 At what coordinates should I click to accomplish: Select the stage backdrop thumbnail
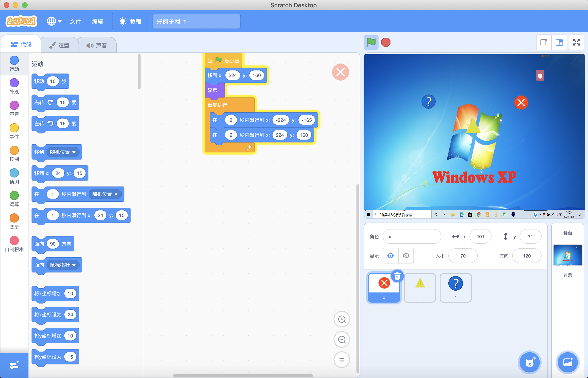[568, 255]
